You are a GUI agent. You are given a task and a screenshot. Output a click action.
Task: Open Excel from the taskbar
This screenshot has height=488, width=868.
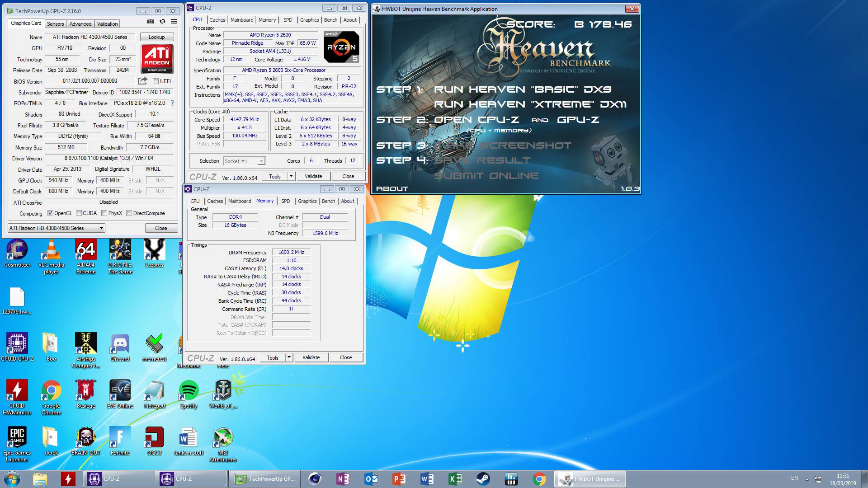point(455,479)
